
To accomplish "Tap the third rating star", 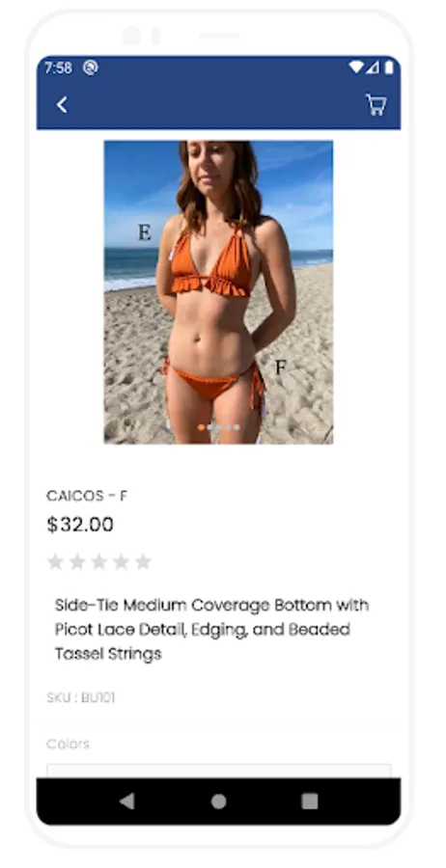I will coord(99,562).
